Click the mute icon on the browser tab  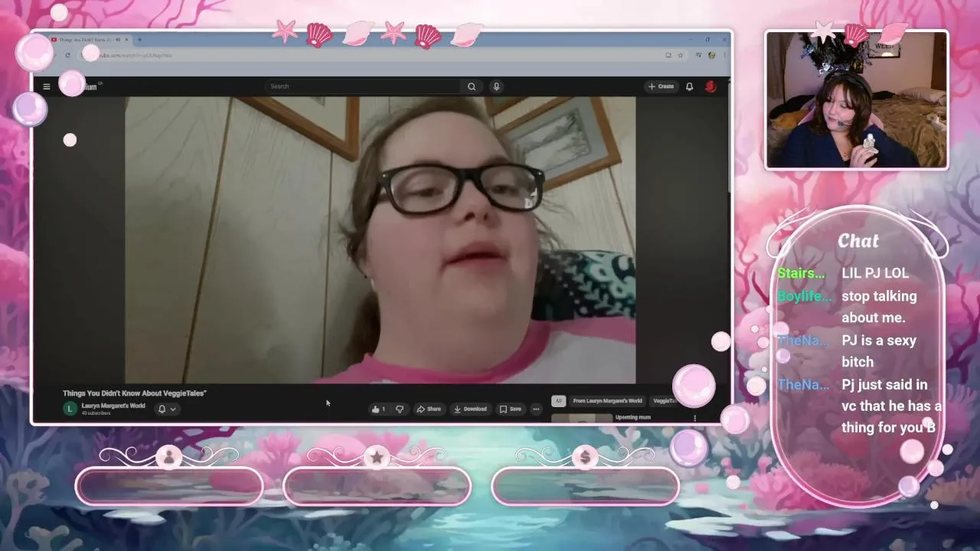click(118, 40)
